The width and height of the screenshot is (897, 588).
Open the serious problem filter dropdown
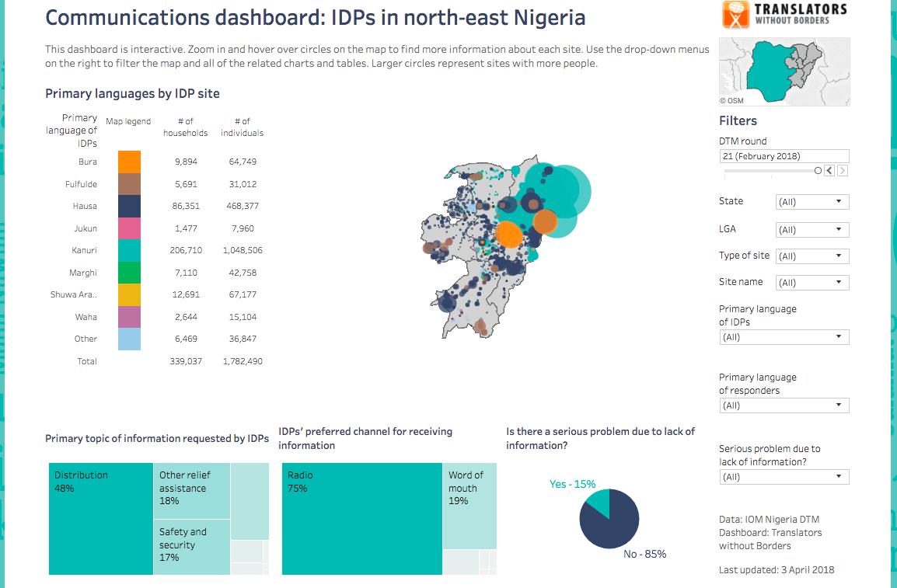784,477
